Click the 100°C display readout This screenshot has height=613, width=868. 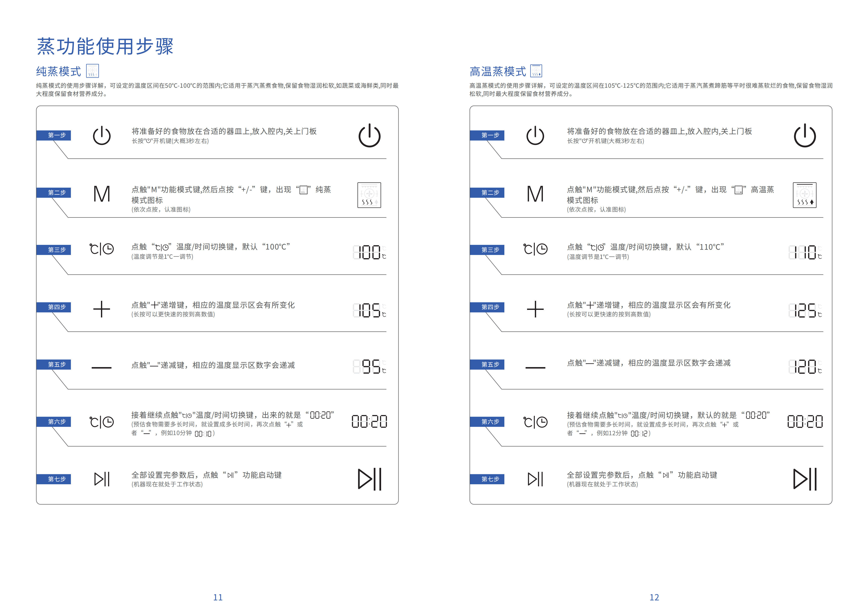pos(369,252)
